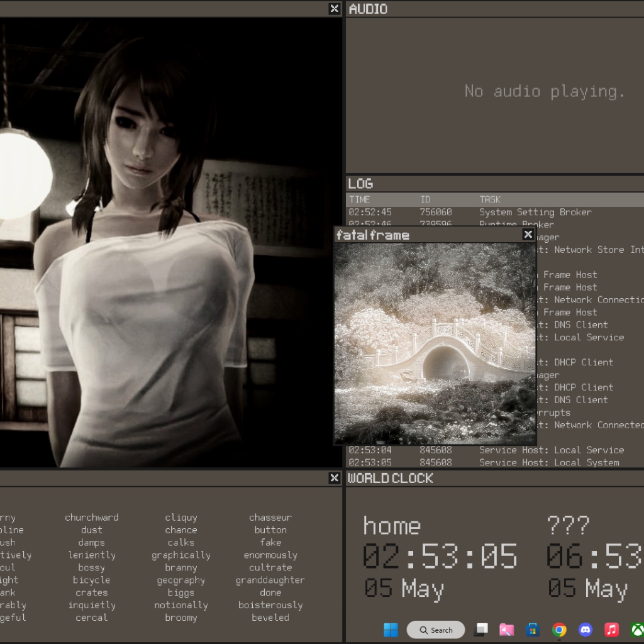Image resolution: width=644 pixels, height=644 pixels.
Task: Open the pink File Explorer folder icon
Action: 506,630
